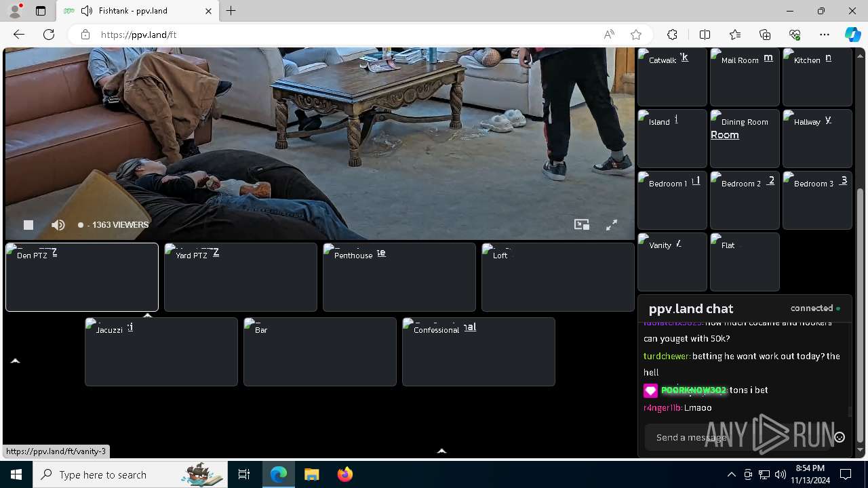Select the Bar camera

320,352
